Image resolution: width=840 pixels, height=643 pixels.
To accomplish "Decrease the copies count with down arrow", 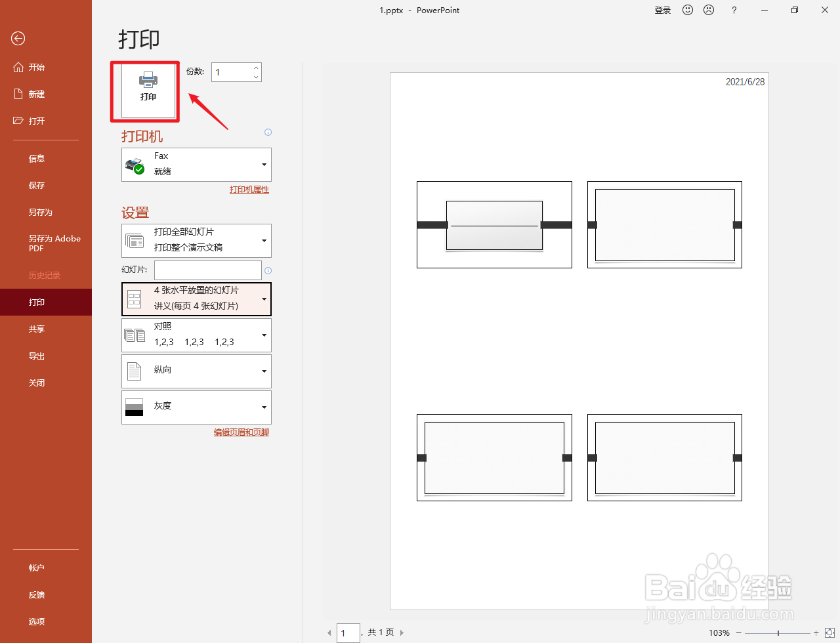I will 256,77.
